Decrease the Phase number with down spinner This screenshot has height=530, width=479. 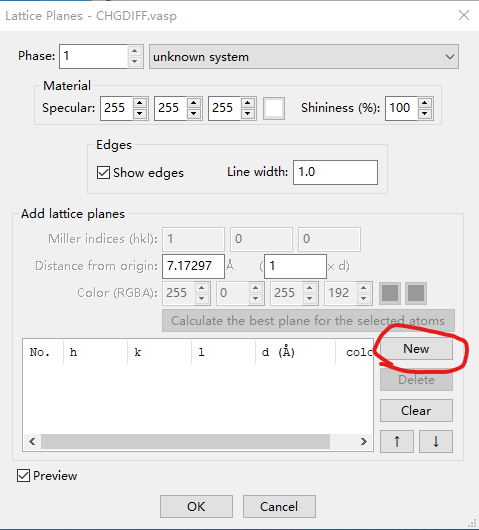tap(135, 62)
